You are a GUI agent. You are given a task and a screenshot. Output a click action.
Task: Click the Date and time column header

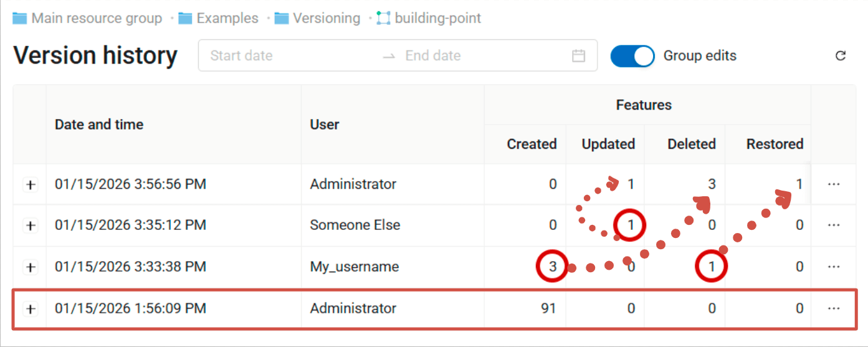click(x=99, y=125)
